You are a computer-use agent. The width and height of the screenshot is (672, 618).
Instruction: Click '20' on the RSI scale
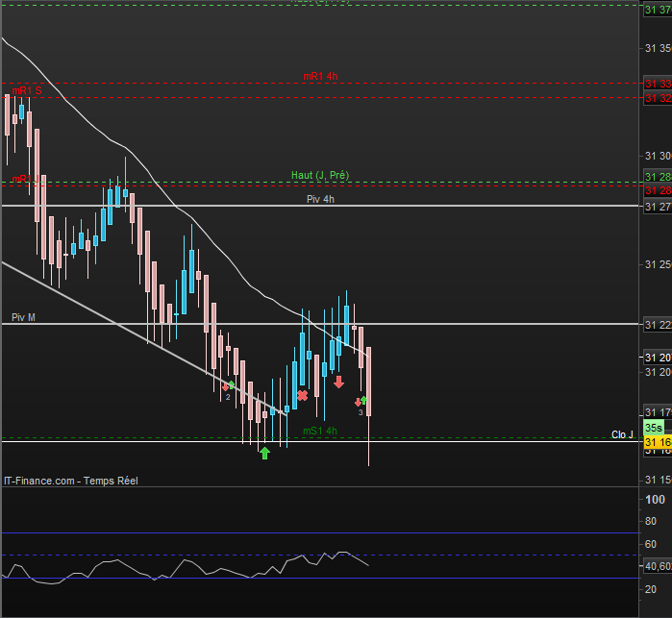point(651,590)
